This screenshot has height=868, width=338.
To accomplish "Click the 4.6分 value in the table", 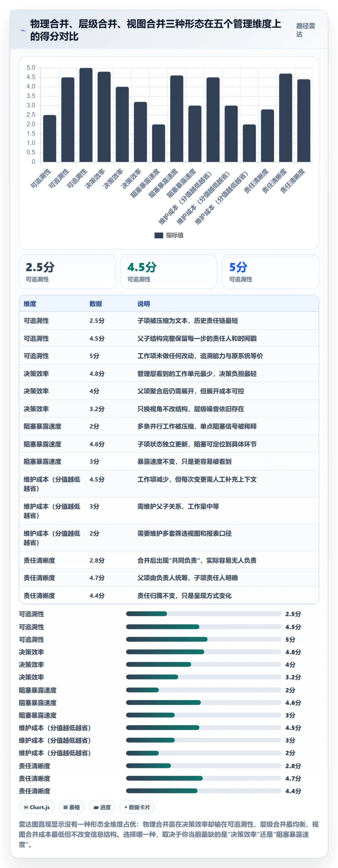I will [97, 444].
